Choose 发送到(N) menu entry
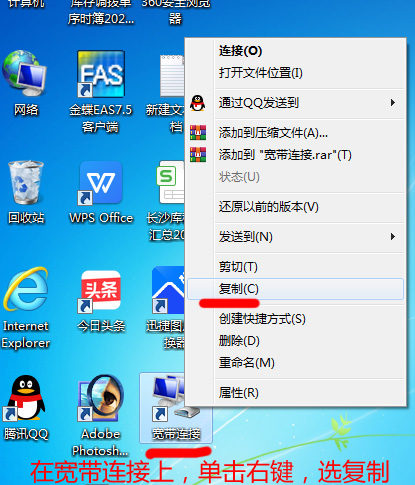This screenshot has width=415, height=485. point(295,237)
